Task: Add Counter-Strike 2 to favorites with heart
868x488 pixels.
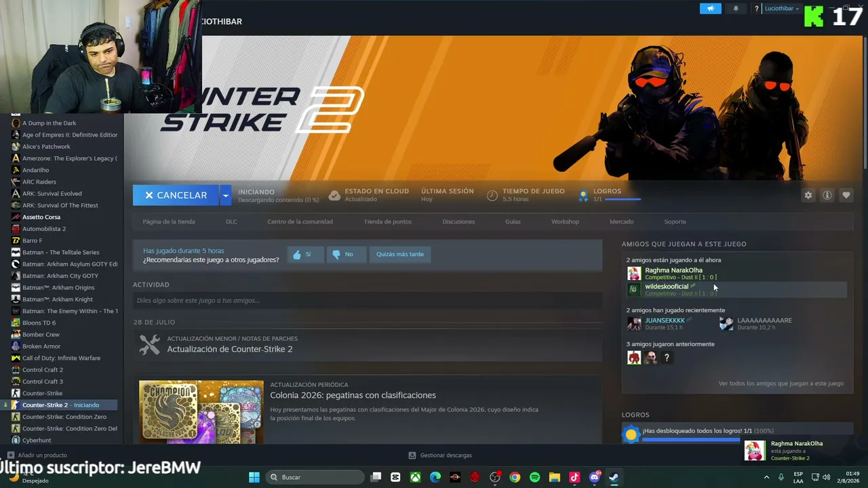Action: pyautogui.click(x=846, y=195)
